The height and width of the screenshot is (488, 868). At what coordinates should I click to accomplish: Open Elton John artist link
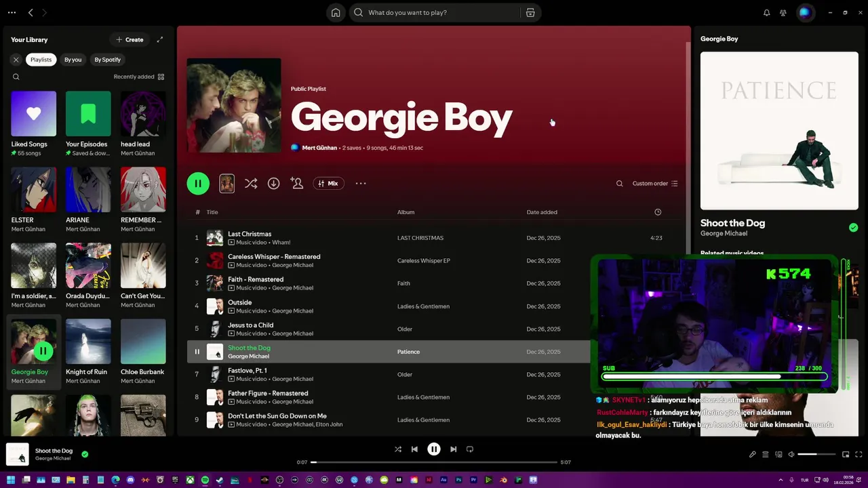tap(329, 424)
